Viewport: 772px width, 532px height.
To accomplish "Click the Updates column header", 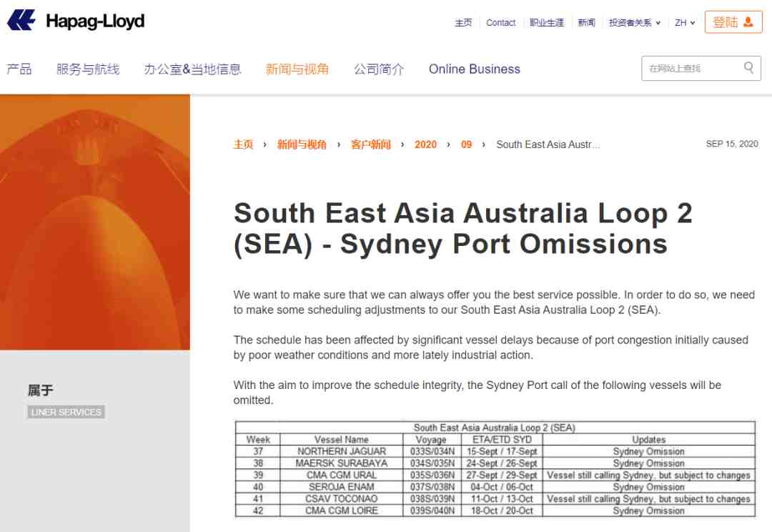I will click(649, 439).
